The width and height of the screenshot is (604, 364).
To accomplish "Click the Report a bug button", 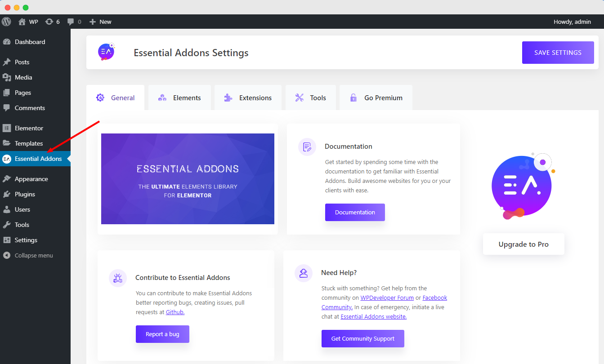I will pyautogui.click(x=162, y=334).
